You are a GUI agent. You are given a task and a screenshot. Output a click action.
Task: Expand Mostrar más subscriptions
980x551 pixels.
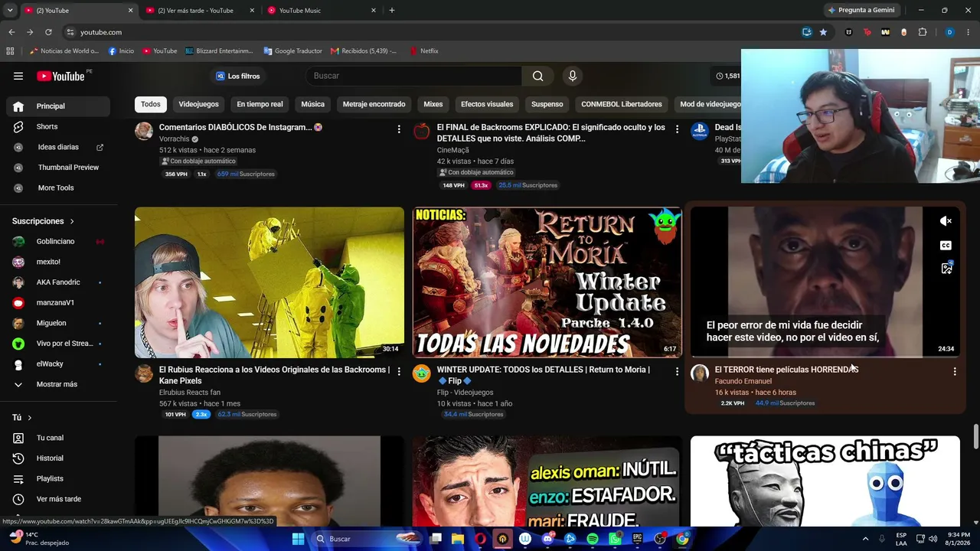pyautogui.click(x=58, y=384)
